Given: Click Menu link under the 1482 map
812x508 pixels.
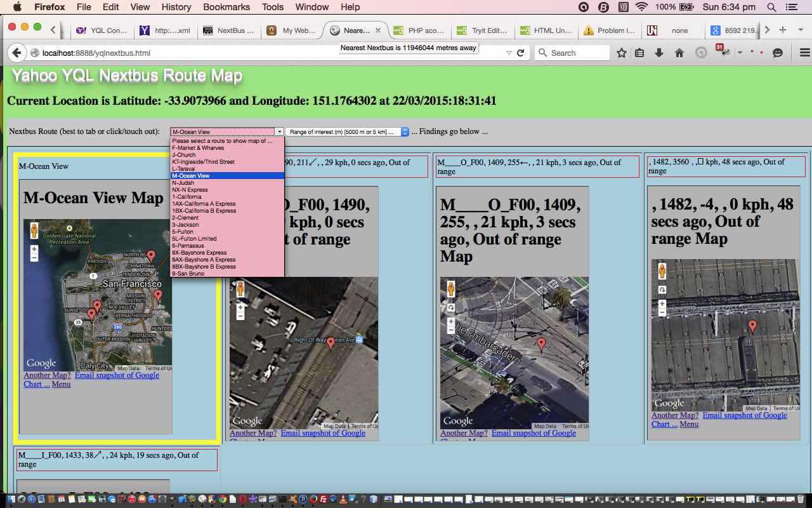Looking at the screenshot, I should pyautogui.click(x=689, y=424).
